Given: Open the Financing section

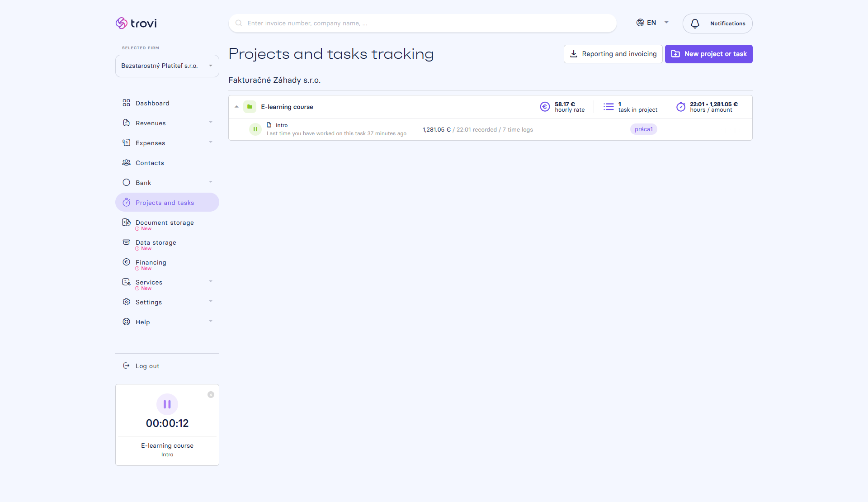Looking at the screenshot, I should [167, 262].
